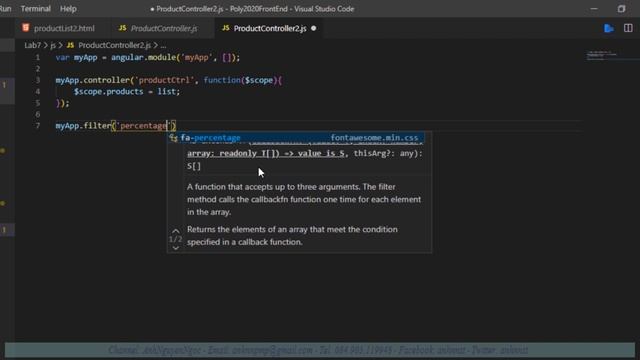This screenshot has height=360, width=640.
Task: Select the fa-percentage suggestion
Action: tap(296, 138)
